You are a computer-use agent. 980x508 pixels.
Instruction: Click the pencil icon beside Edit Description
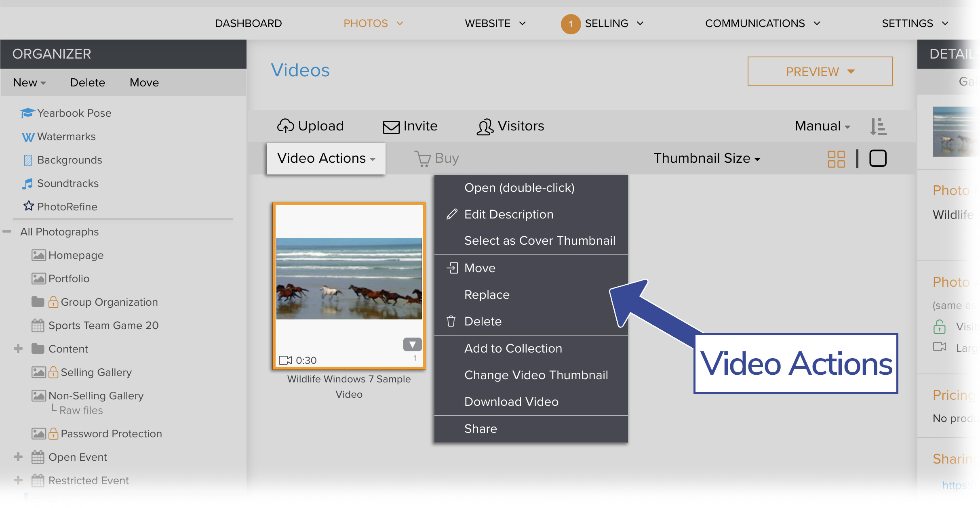click(x=452, y=214)
